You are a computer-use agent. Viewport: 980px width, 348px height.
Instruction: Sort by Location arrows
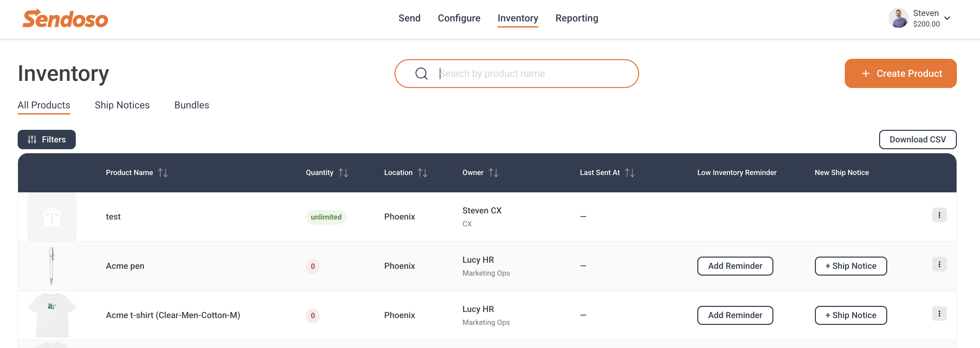click(422, 173)
